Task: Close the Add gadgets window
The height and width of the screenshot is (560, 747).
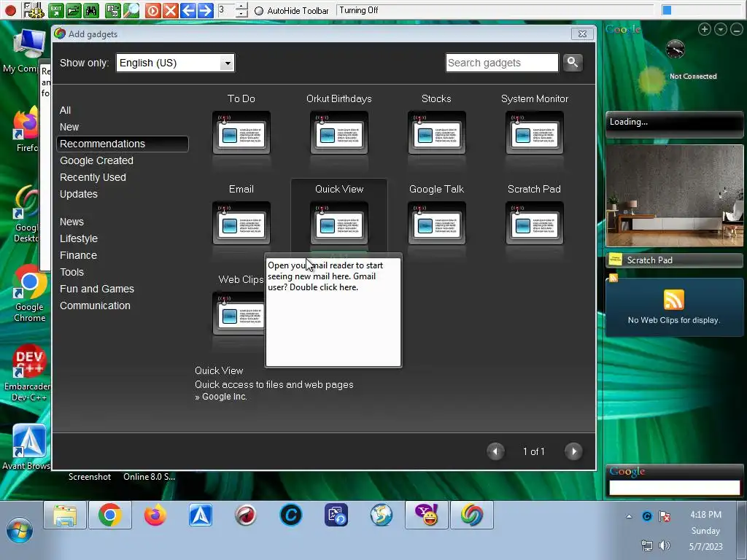Action: click(582, 34)
